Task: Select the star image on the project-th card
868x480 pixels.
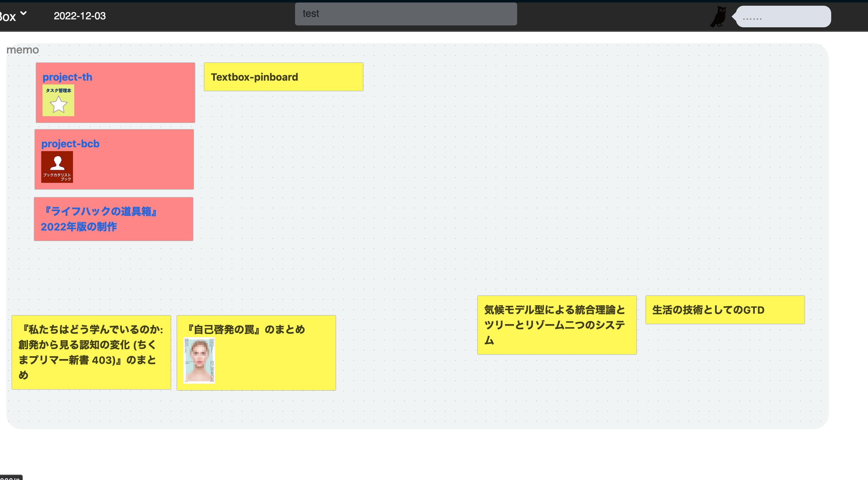Action: click(x=58, y=105)
